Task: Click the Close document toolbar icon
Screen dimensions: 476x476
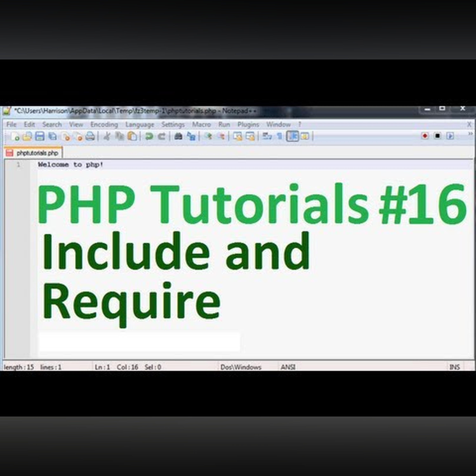Action: point(66,136)
